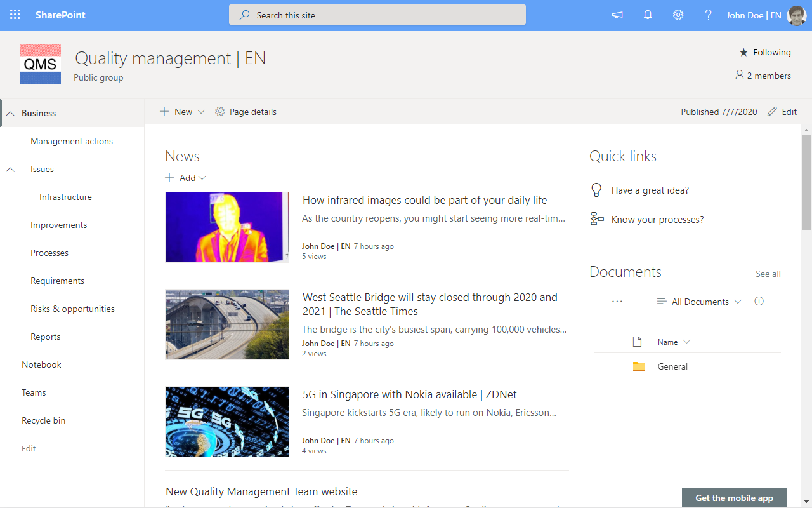This screenshot has height=508, width=812.
Task: Open the New dropdown chevron
Action: pyautogui.click(x=201, y=112)
